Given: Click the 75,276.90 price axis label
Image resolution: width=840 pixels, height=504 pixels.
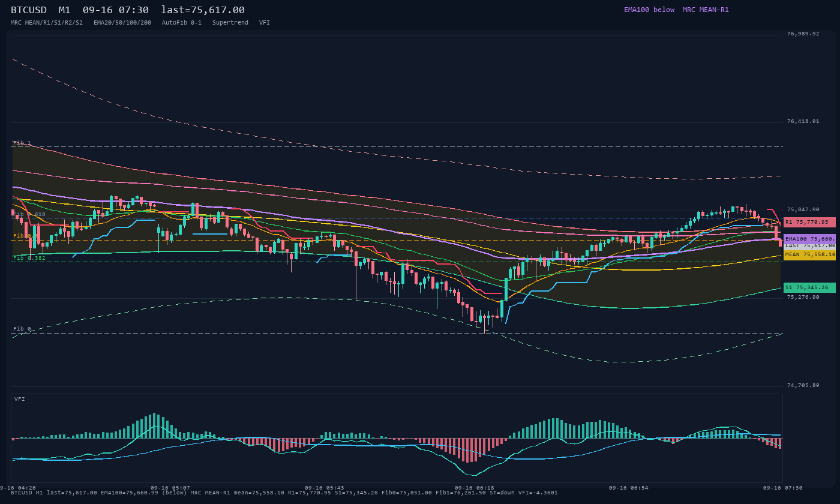Looking at the screenshot, I should click(803, 297).
